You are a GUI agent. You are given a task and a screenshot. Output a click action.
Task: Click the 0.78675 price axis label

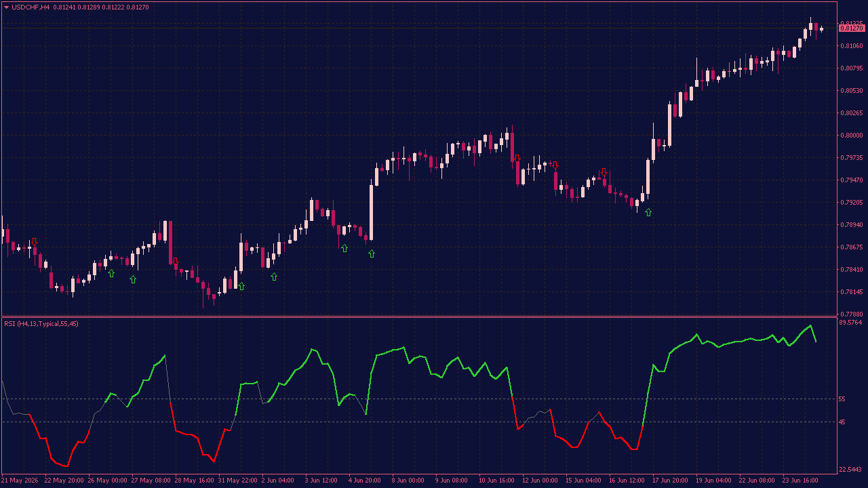(851, 247)
